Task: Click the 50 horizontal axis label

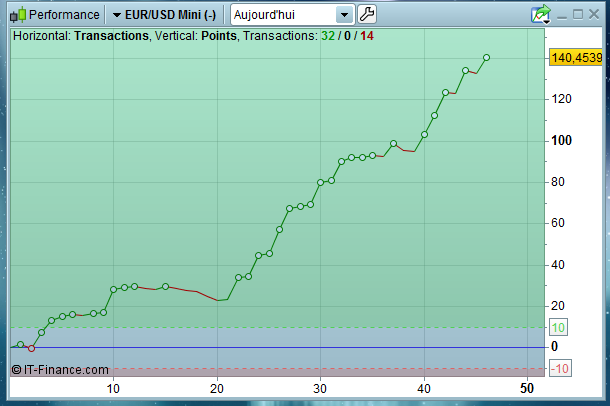Action: (527, 388)
